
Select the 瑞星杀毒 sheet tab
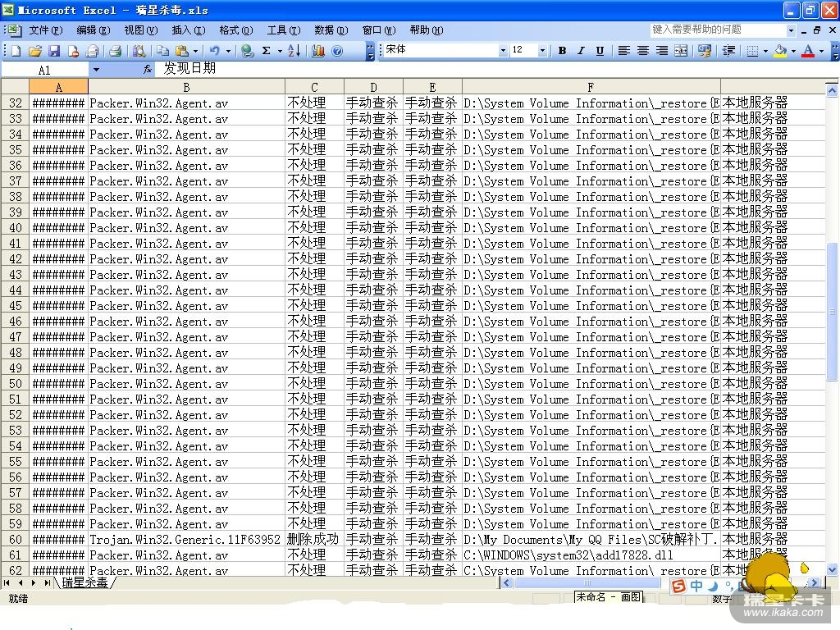84,583
